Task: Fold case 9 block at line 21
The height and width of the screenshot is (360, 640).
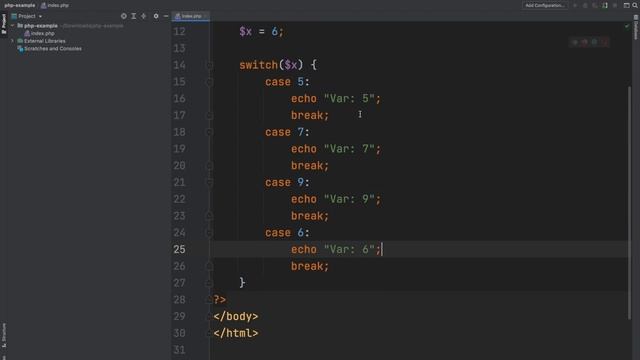Action: tap(209, 182)
